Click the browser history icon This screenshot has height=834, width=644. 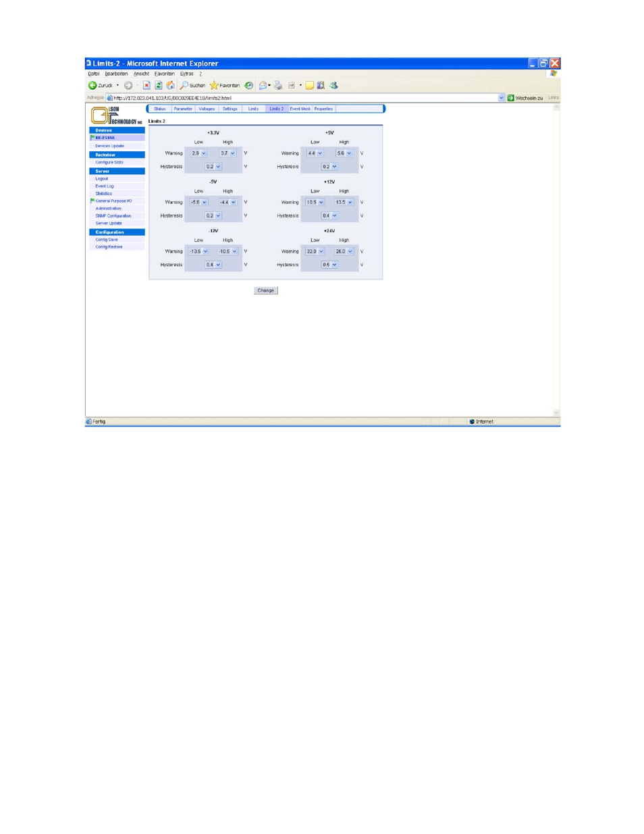point(249,86)
